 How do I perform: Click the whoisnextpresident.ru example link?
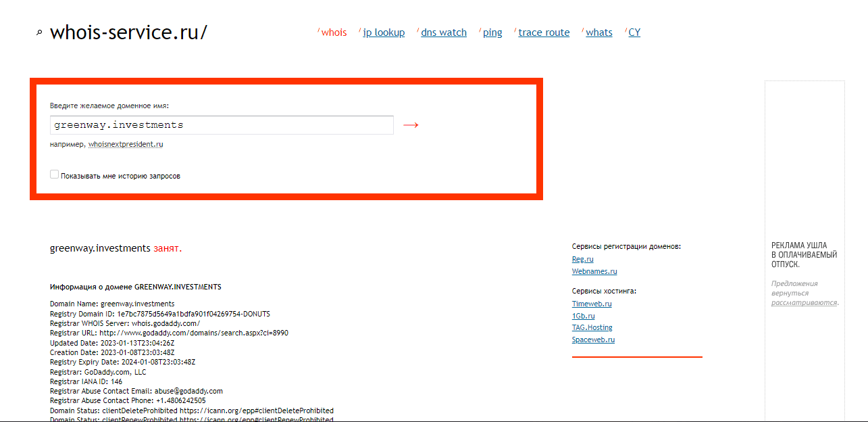(x=126, y=144)
